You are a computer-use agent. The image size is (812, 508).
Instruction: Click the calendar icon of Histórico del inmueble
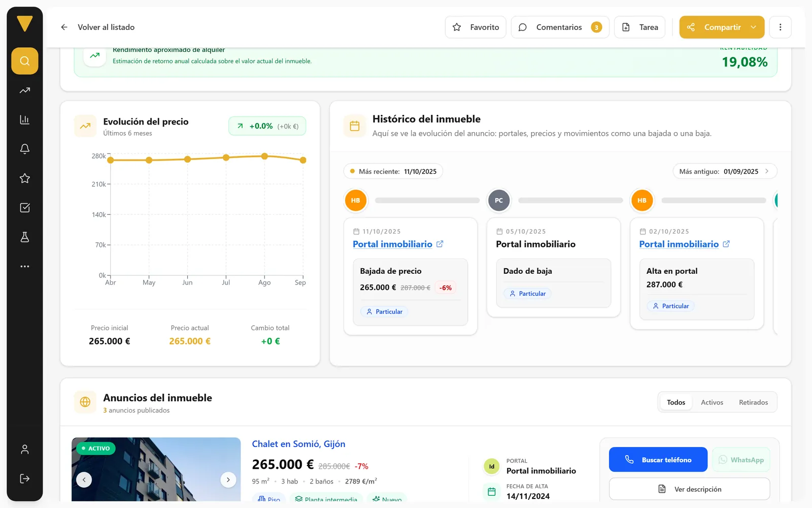355,126
